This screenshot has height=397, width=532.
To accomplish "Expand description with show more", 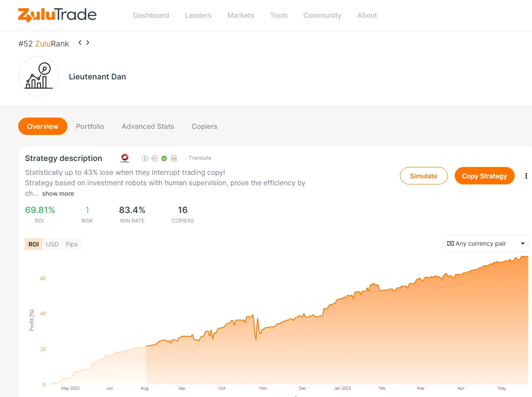I will pyautogui.click(x=58, y=194).
